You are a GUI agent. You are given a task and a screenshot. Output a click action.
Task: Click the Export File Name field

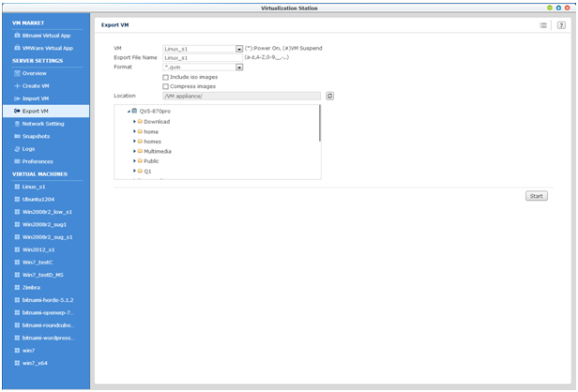click(x=203, y=58)
